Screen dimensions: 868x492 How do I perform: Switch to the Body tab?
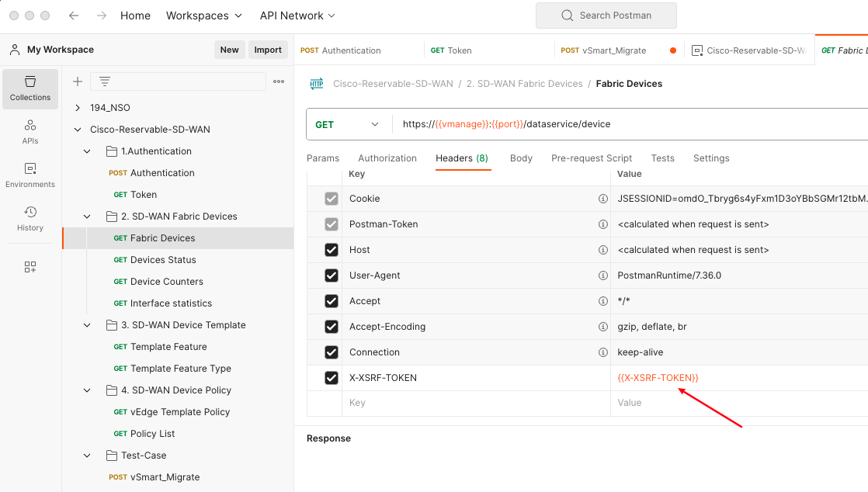(x=521, y=158)
